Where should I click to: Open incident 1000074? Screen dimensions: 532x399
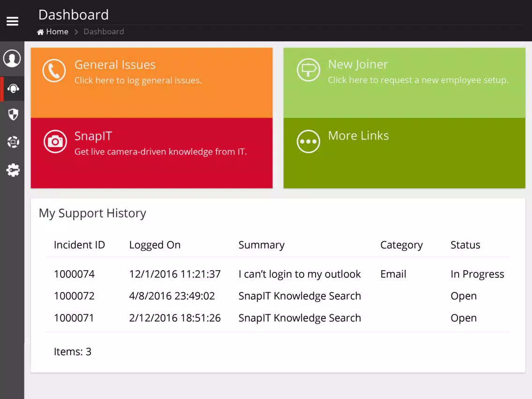[x=74, y=274]
